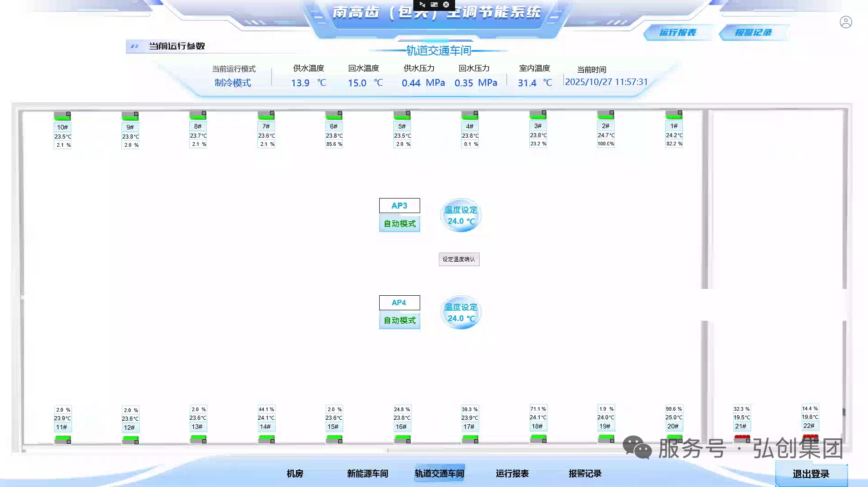
Task: Click the green unit icon below 17#
Action: (470, 439)
